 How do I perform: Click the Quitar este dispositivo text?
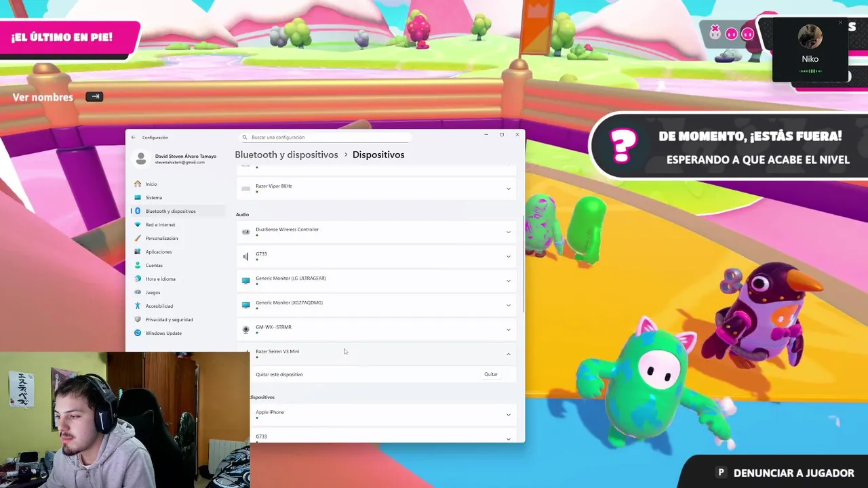click(x=279, y=374)
